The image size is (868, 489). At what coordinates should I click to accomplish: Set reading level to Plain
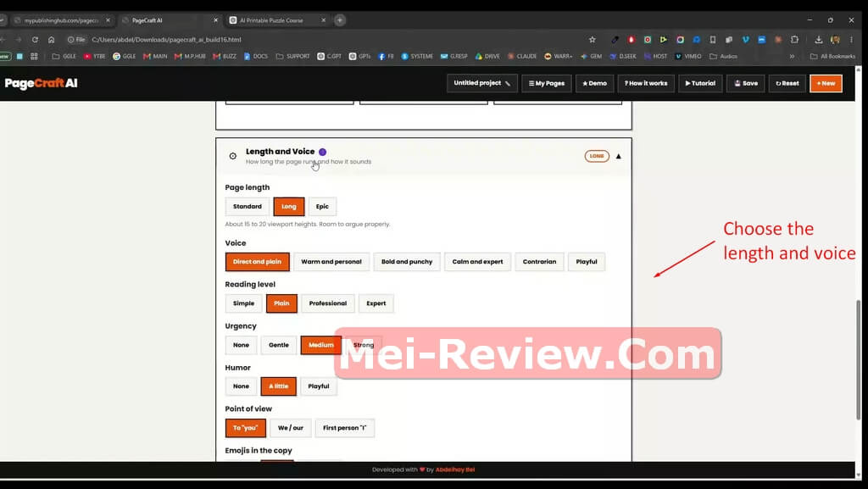pos(281,303)
